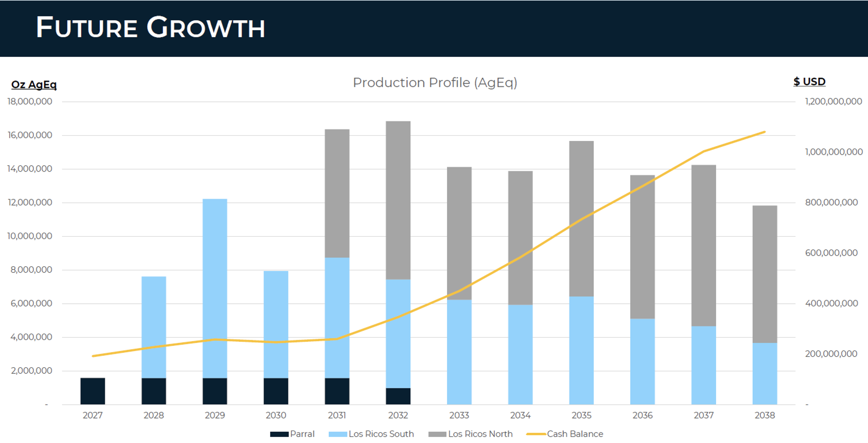Click the 2033 x-axis year label
This screenshot has width=868, height=443.
tap(459, 415)
